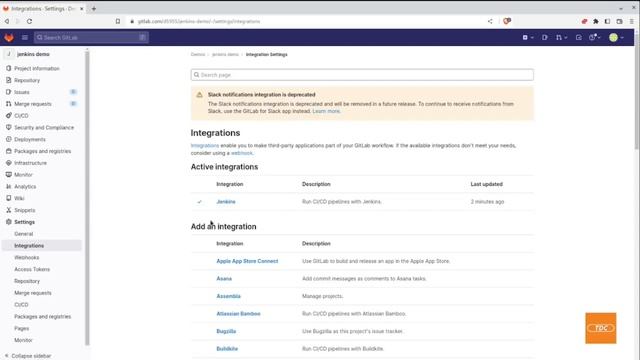This screenshot has height=360, width=640.
Task: Click the share icon in address bar
Action: coord(490,21)
